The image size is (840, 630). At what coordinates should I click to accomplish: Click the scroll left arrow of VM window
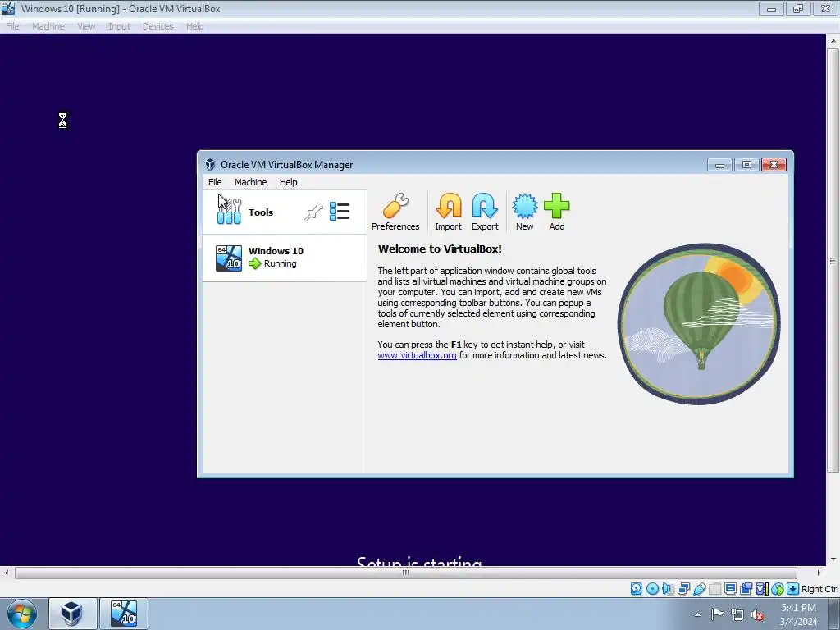click(6, 573)
